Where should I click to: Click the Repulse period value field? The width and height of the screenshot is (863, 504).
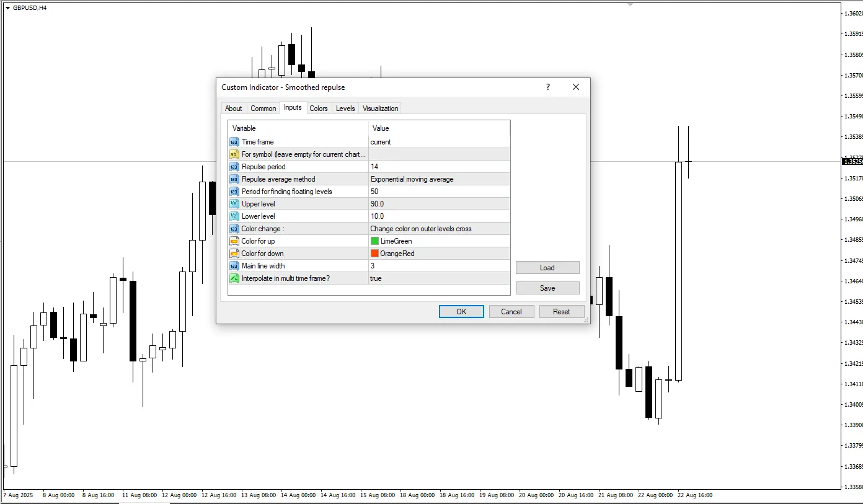438,167
